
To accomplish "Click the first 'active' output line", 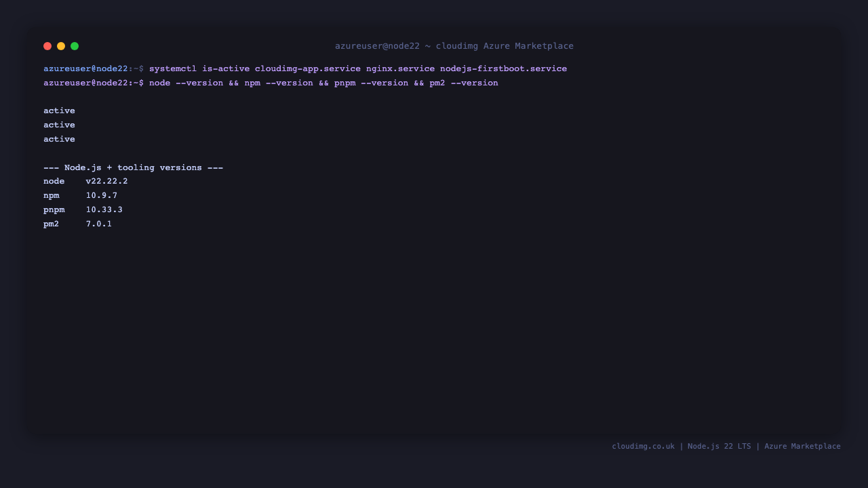I will (x=59, y=110).
